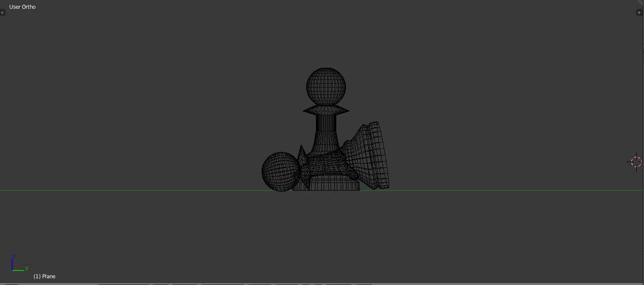Click the striped area-split corner widget
The height and width of the screenshot is (285, 644).
tap(641, 2)
